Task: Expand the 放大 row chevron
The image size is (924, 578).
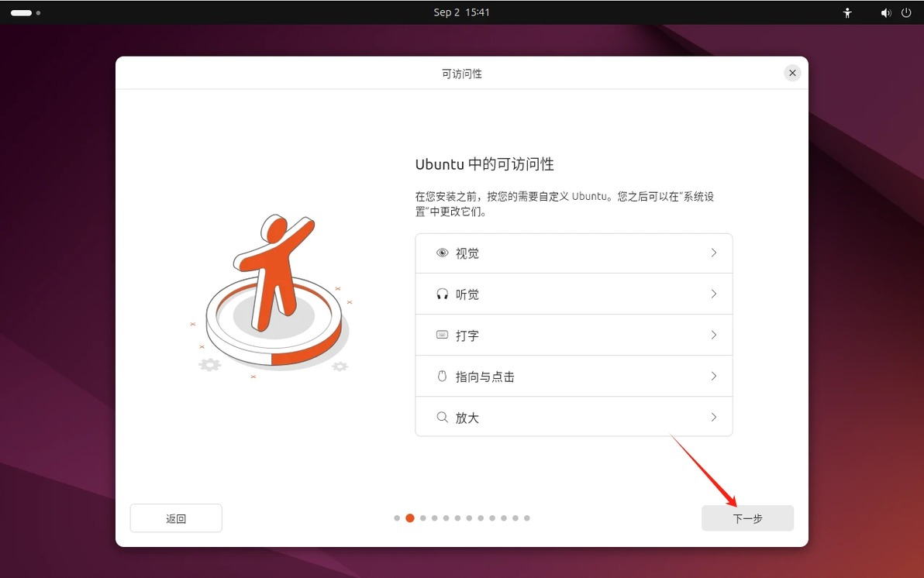Action: [x=714, y=417]
